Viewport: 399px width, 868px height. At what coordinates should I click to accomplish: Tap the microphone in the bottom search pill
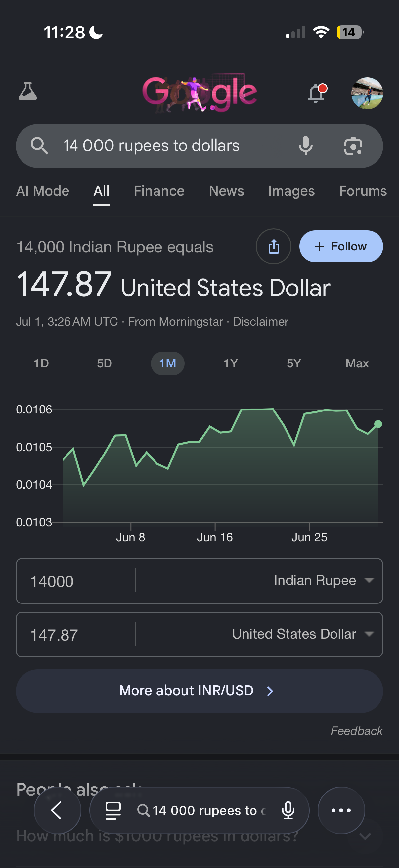click(x=288, y=810)
